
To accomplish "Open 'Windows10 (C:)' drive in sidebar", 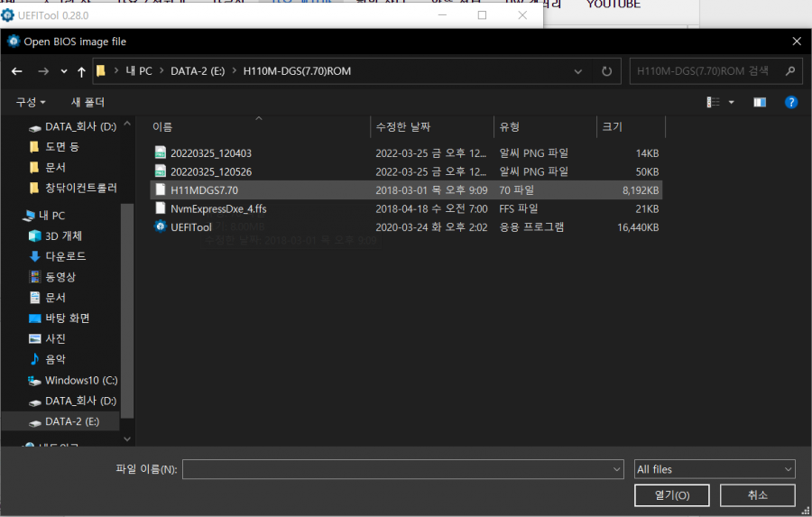I will 81,380.
